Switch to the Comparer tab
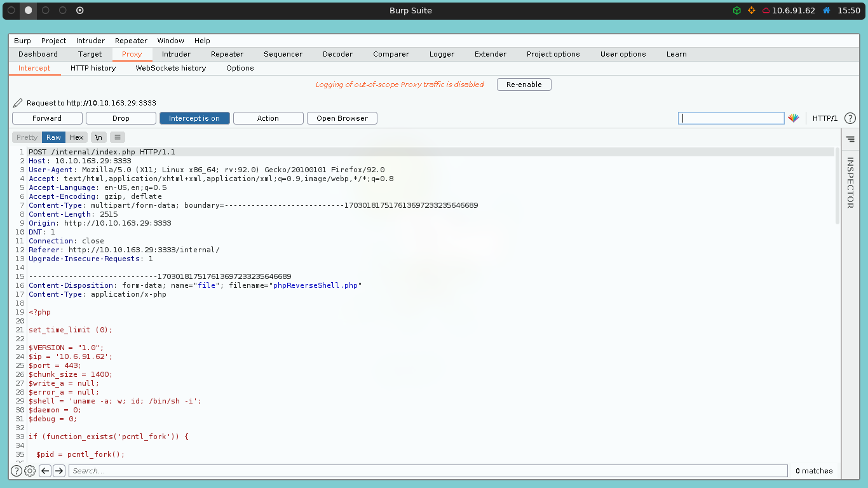Image resolution: width=868 pixels, height=488 pixels. click(x=391, y=54)
